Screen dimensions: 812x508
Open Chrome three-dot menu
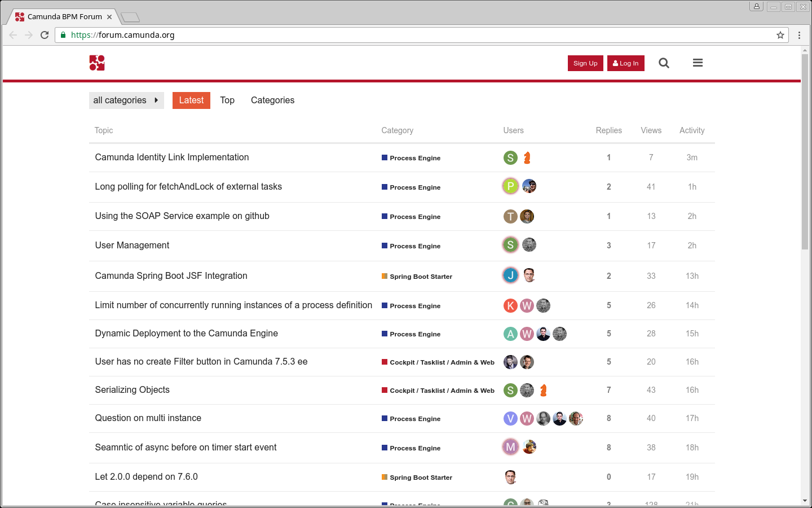pyautogui.click(x=799, y=35)
